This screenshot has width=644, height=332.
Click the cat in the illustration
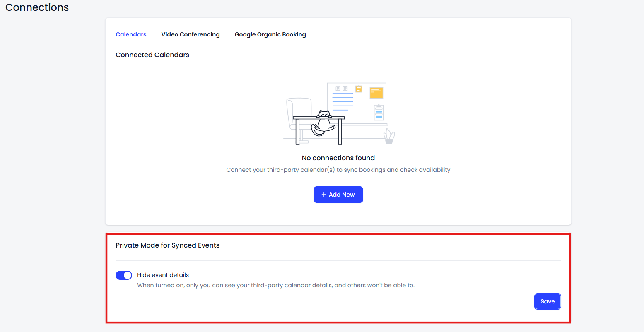pyautogui.click(x=323, y=122)
